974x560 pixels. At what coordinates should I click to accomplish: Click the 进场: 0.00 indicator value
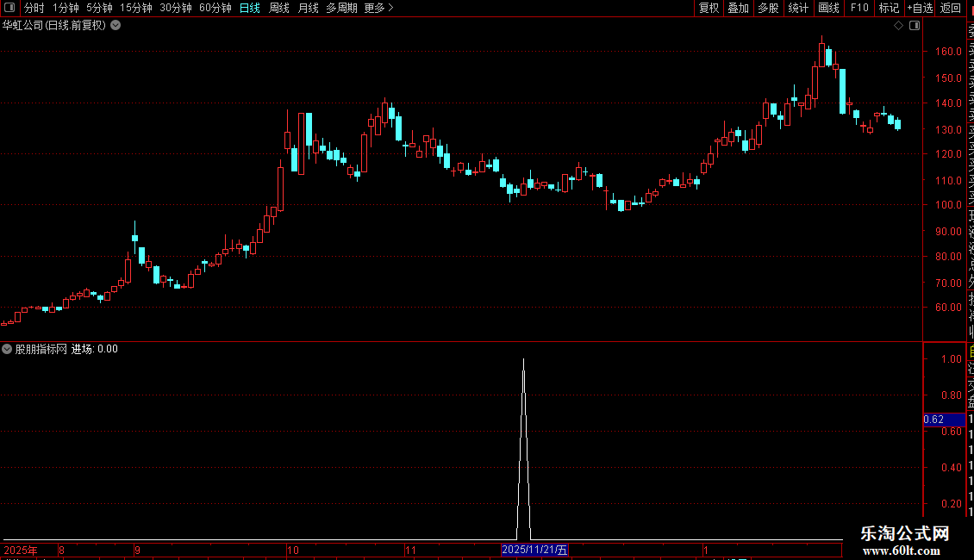point(95,349)
